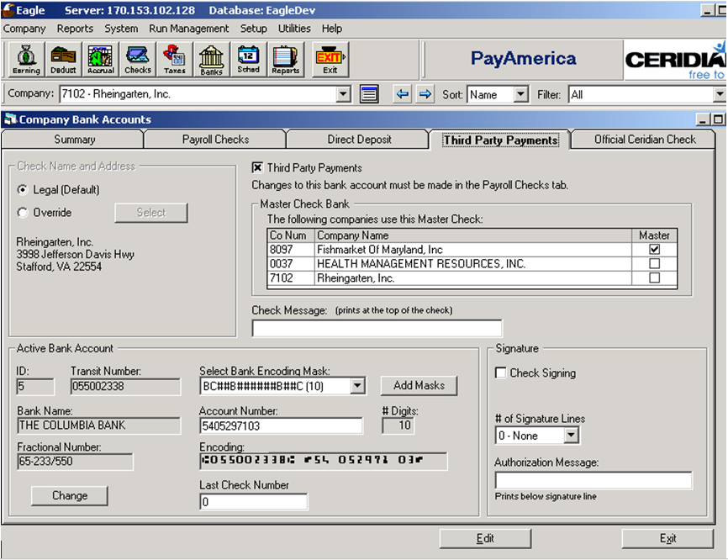
Task: Select the 'HEALTH MANAGEMENT RESOURCES, INC.' row
Action: click(472, 264)
